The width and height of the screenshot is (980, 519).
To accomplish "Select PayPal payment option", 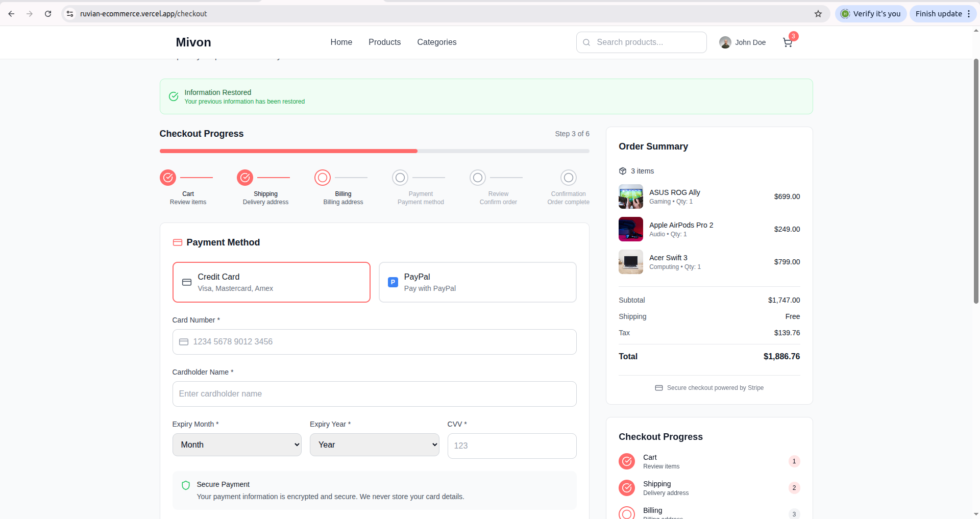I will 478,282.
